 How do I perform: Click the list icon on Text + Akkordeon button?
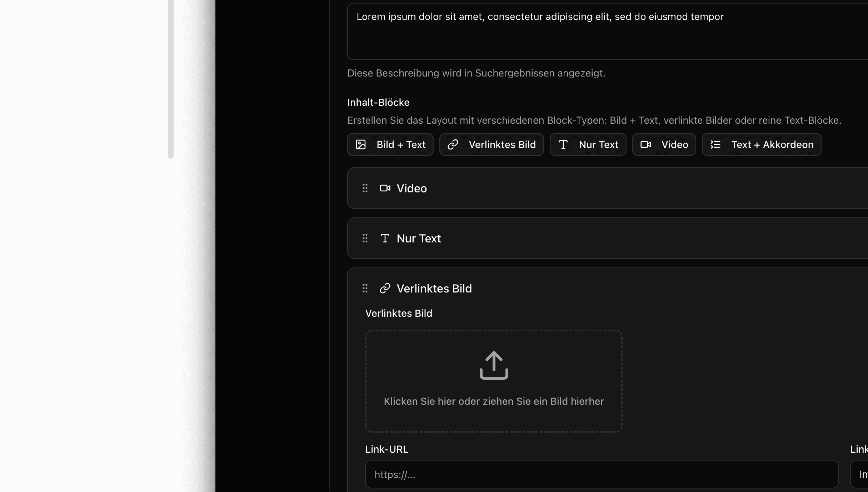point(715,144)
